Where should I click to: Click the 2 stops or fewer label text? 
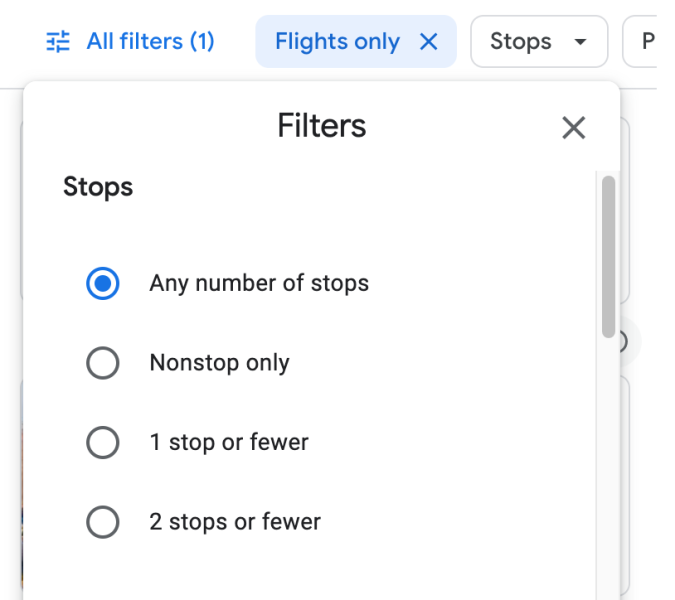click(x=235, y=522)
